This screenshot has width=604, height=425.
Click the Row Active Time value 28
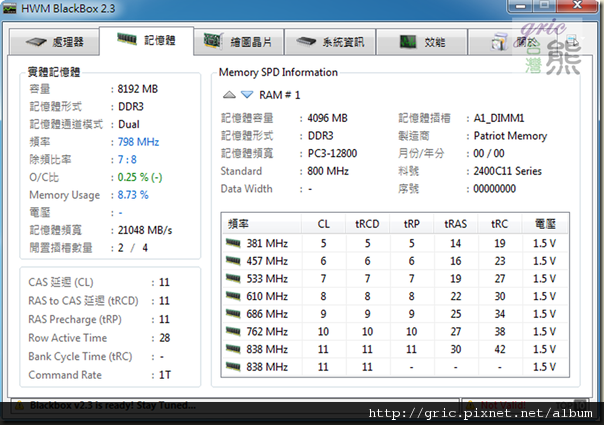point(165,338)
